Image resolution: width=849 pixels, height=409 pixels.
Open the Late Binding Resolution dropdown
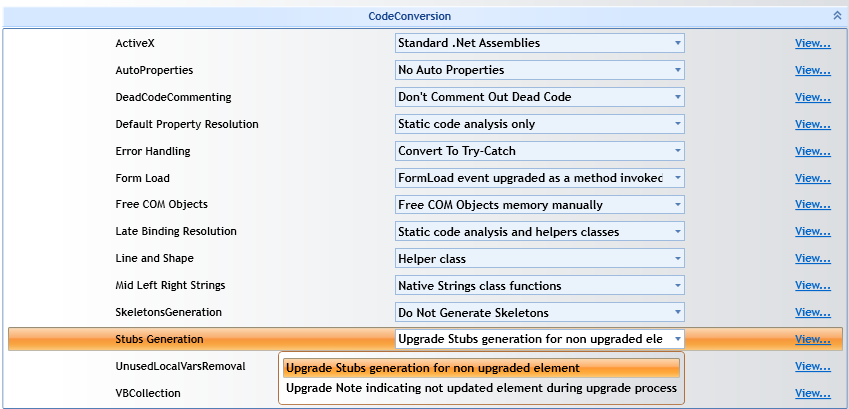point(540,232)
